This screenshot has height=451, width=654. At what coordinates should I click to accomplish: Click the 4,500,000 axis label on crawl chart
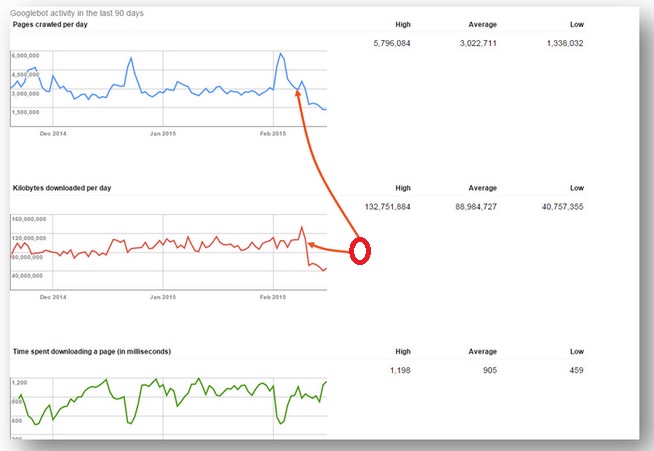(x=26, y=74)
